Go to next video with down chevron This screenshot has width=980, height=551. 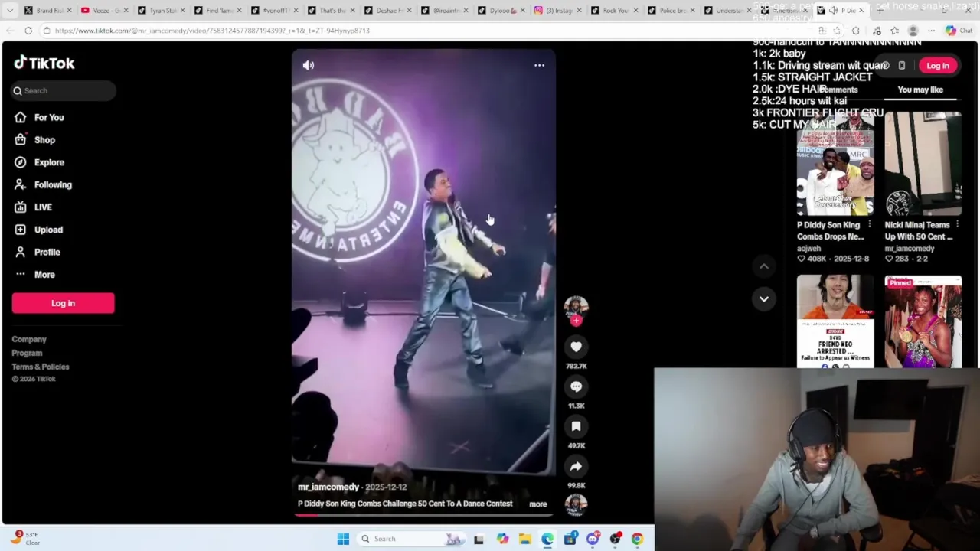tap(763, 299)
